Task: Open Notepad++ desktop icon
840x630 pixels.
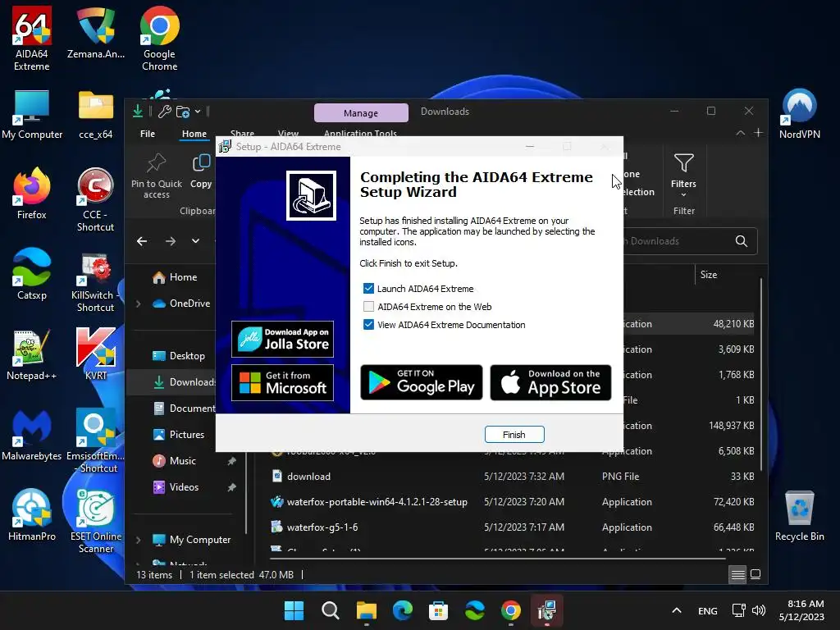Action: coord(32,354)
